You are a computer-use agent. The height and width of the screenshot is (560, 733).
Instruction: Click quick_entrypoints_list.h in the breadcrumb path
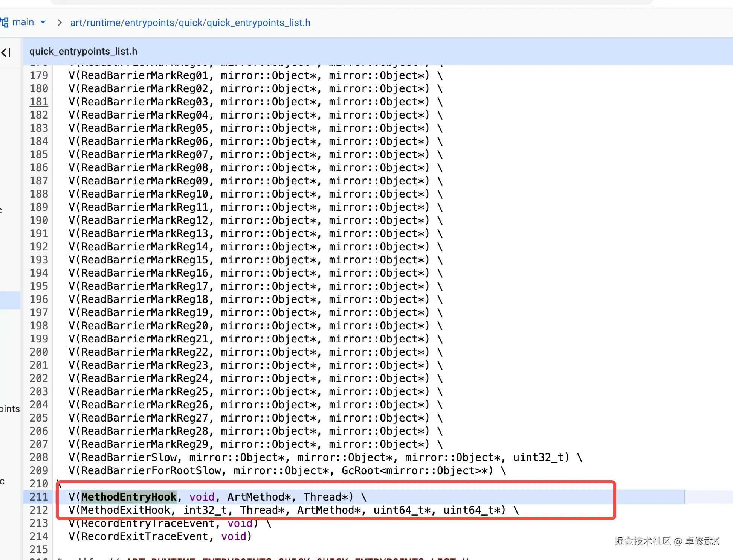(x=258, y=23)
